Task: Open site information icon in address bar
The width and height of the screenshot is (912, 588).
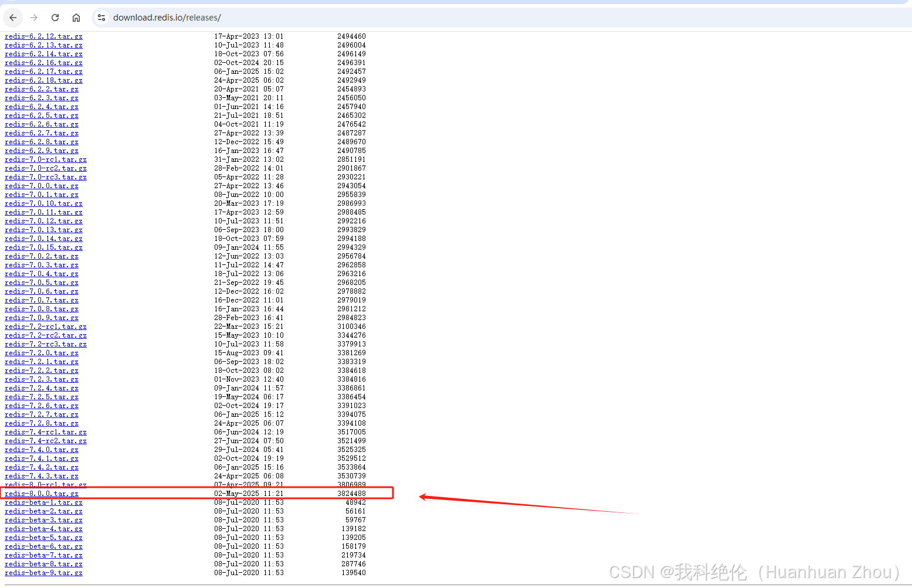Action: (101, 18)
